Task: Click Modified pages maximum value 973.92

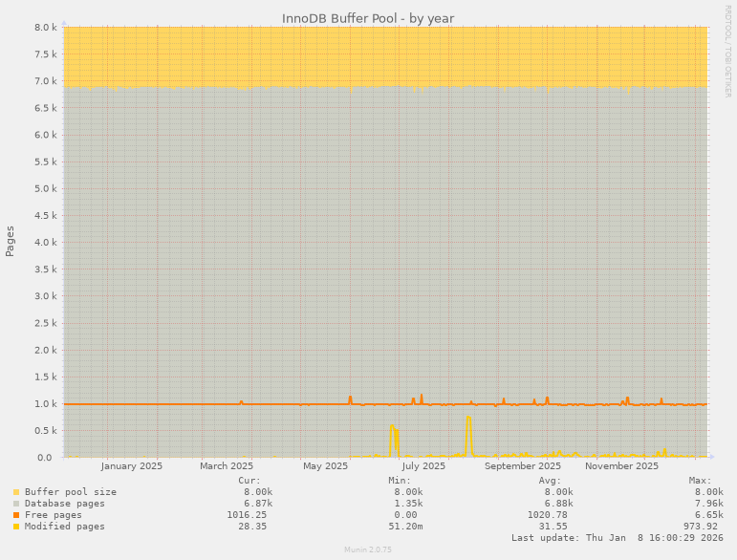Action: (701, 527)
